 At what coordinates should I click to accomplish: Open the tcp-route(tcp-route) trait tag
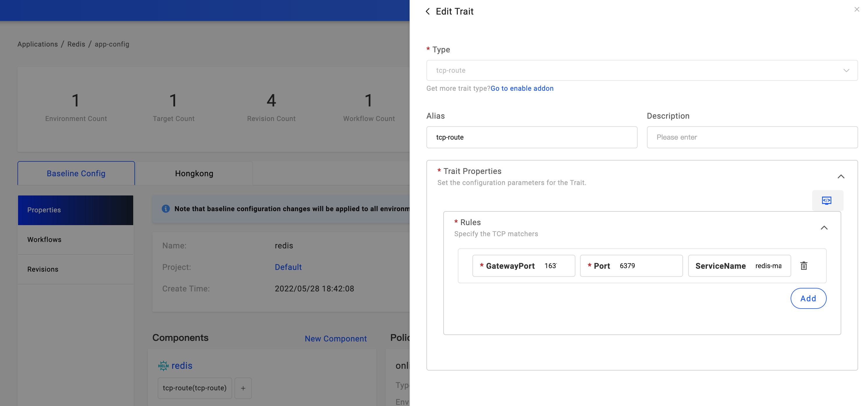[194, 388]
